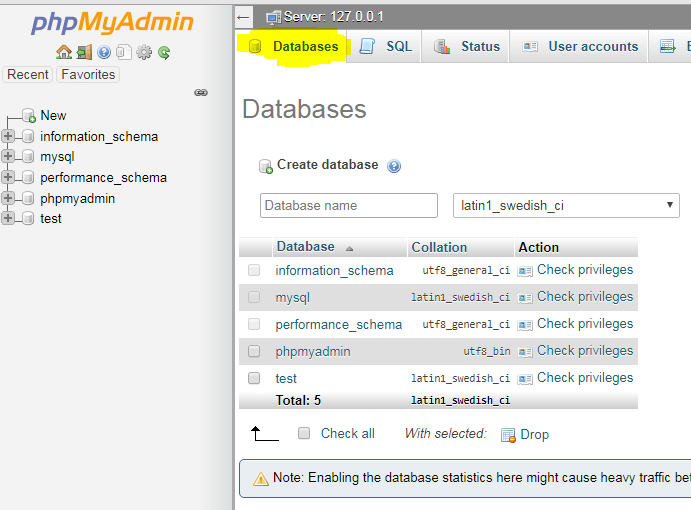The height and width of the screenshot is (510, 691).
Task: Open phpMyAdmin documentation blue help icon
Action: 104,52
